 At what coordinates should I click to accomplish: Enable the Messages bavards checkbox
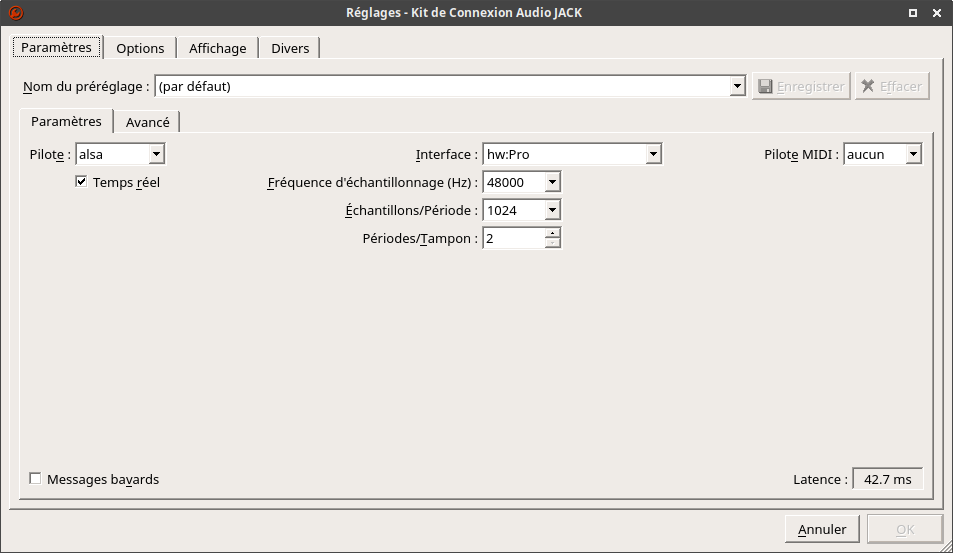click(x=35, y=479)
